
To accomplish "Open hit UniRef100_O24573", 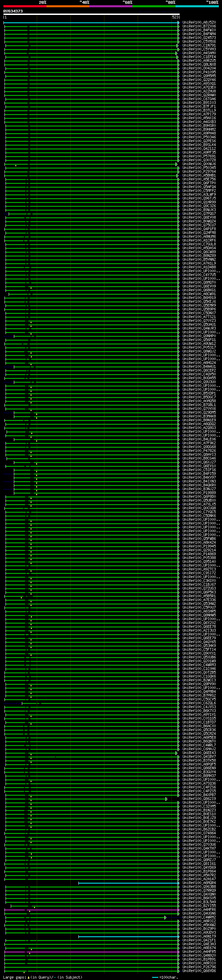I will 199,38.
